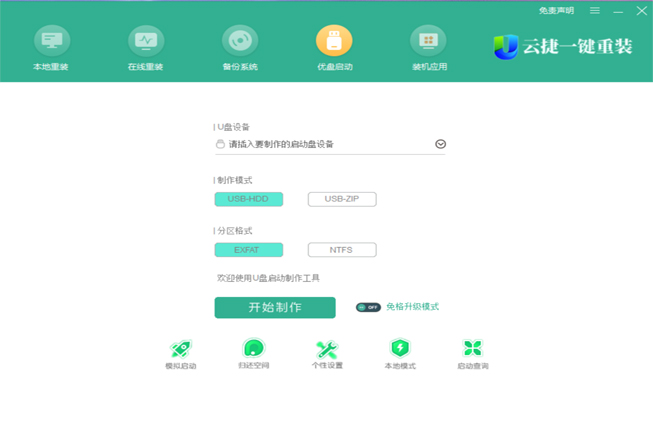
Task: Choose EXFAT partition format
Action: point(249,250)
